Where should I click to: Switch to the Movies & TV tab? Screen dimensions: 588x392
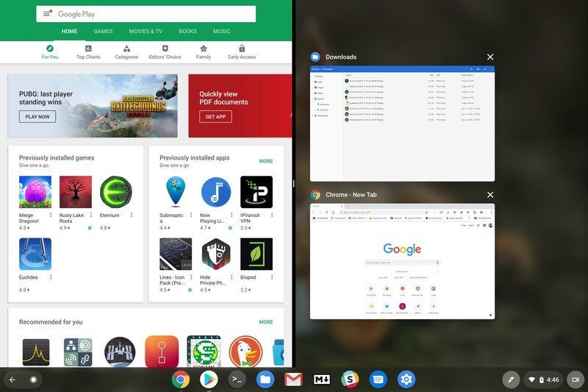146,31
